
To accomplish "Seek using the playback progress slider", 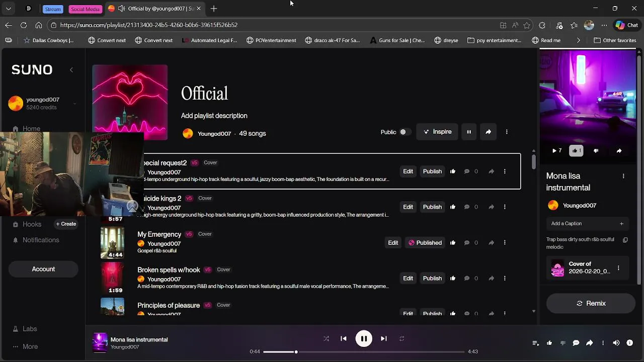I will [364, 351].
